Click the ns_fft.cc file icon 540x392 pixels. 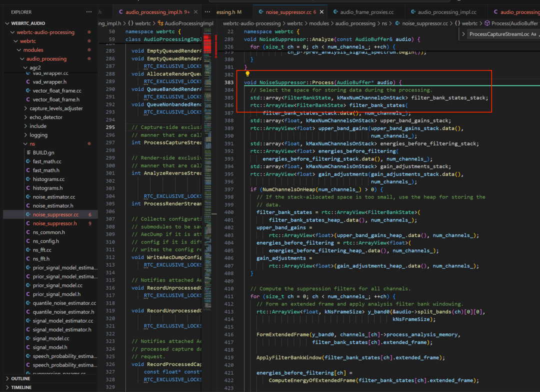coord(28,250)
